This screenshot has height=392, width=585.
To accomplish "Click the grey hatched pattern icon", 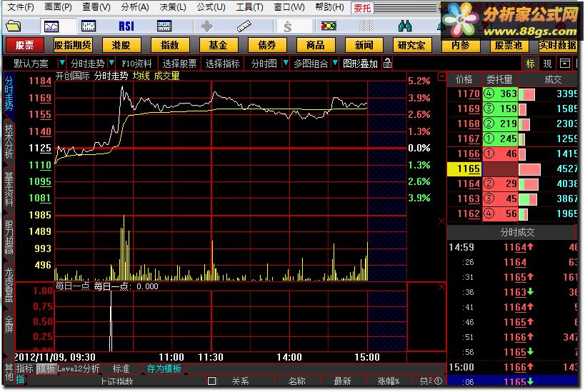I will click(366, 26).
